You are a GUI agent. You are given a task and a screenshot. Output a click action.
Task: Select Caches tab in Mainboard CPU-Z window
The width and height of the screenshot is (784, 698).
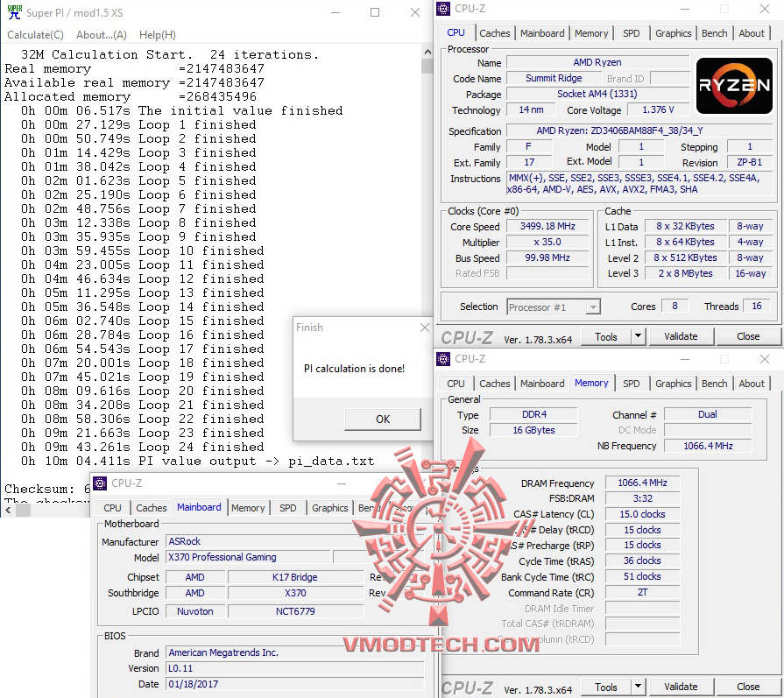151,508
